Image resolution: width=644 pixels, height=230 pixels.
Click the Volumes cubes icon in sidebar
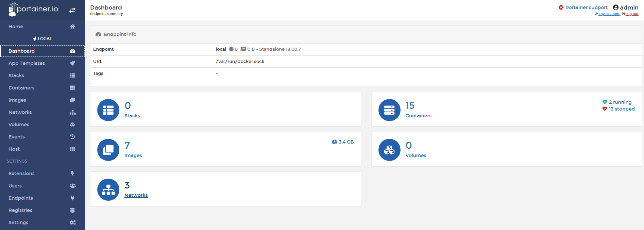(72, 125)
